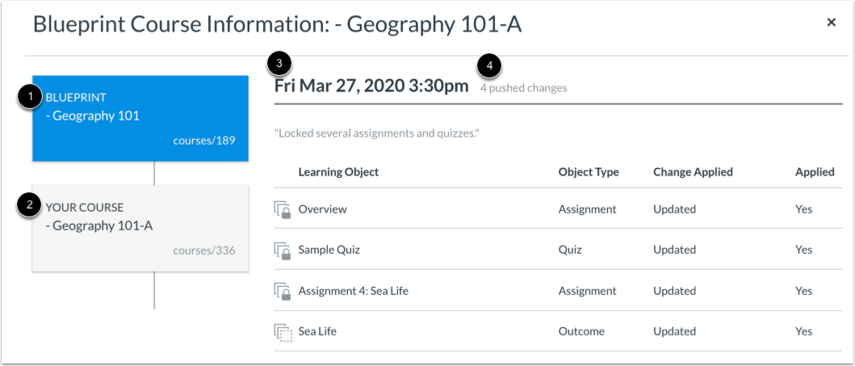Click the Change Applied column header
This screenshot has height=366, width=855.
(x=693, y=172)
